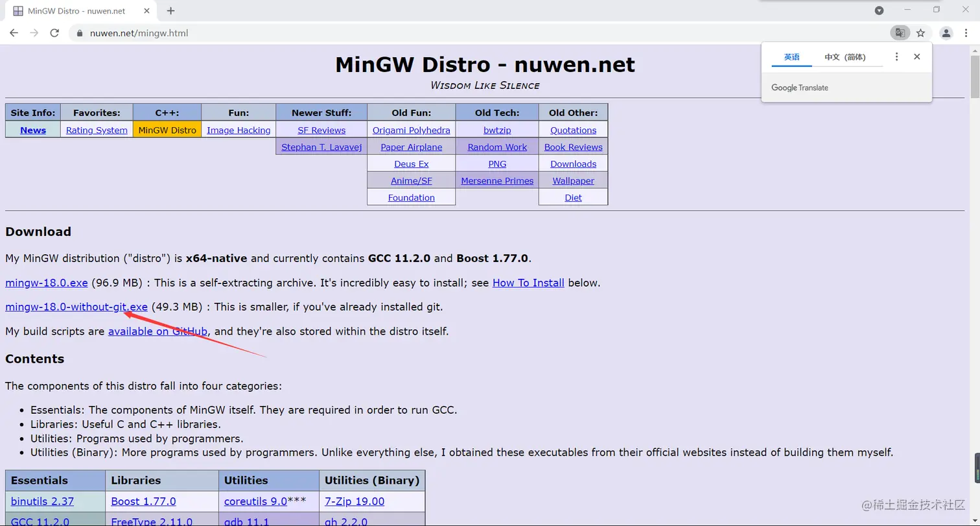
Task: Click the Essentials table header
Action: [55, 481]
